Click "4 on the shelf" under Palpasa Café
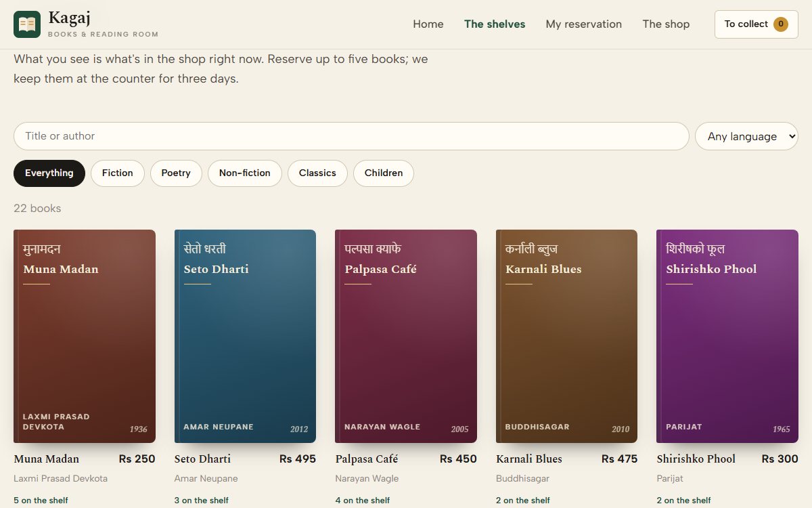 [x=363, y=501]
